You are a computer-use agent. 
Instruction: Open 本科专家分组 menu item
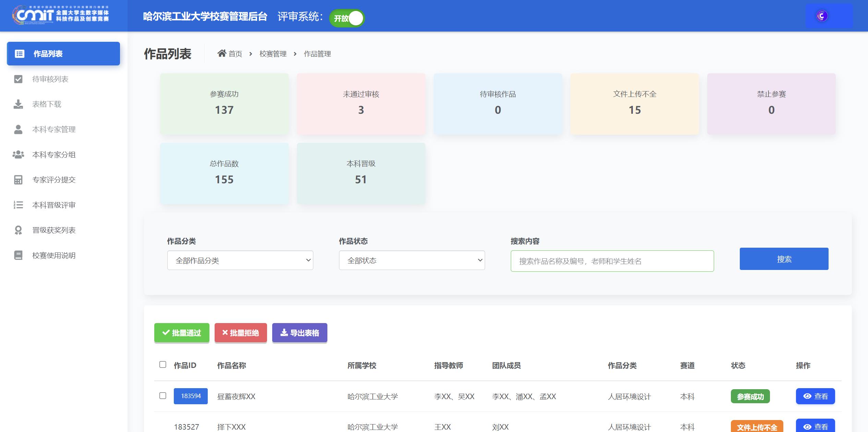[x=63, y=155]
